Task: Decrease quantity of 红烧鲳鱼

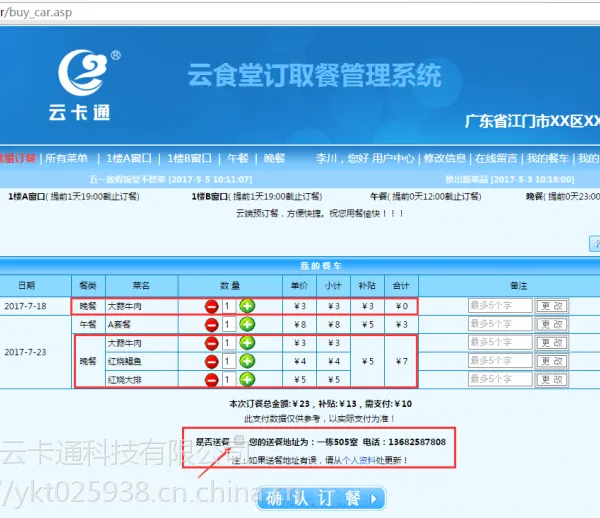Action: tap(211, 361)
